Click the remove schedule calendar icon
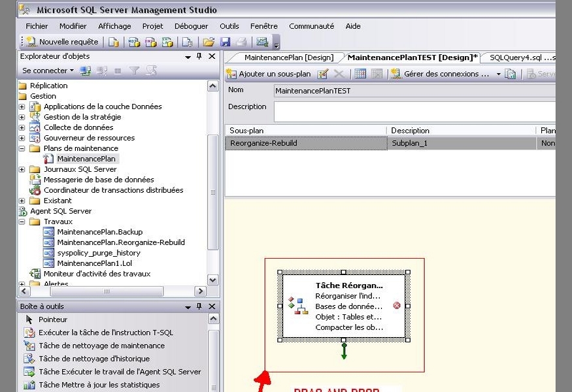Viewport: 572px width, 392px height. tap(377, 74)
